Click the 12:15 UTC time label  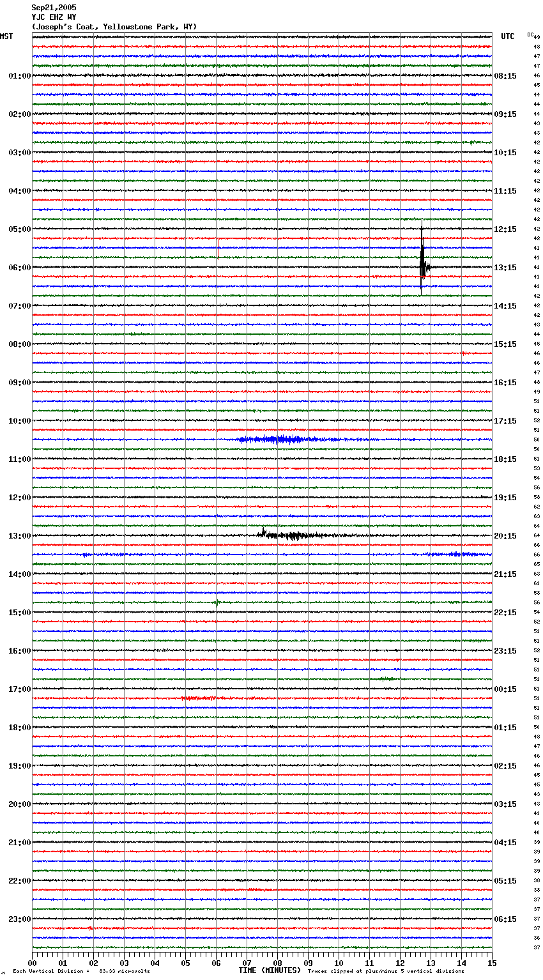pos(505,229)
